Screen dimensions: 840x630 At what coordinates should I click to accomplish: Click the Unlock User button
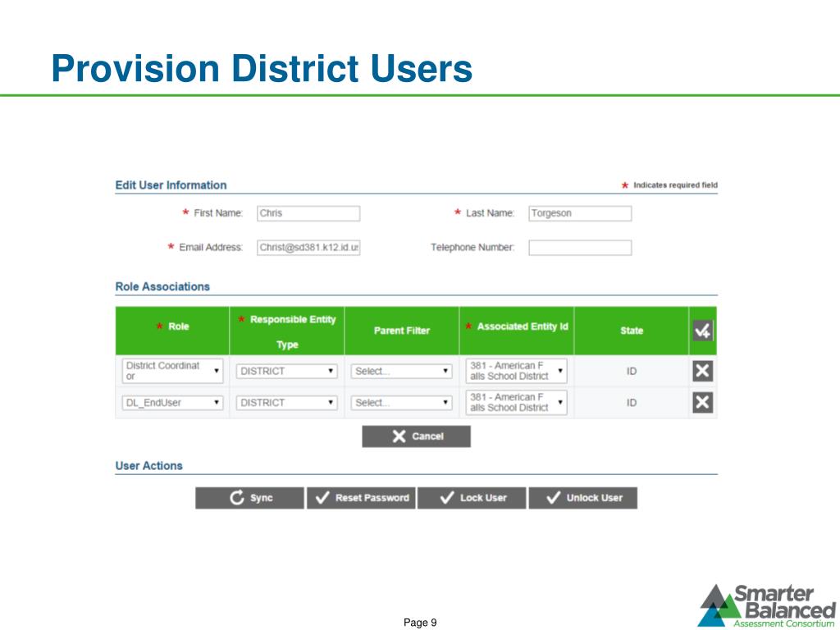point(583,498)
